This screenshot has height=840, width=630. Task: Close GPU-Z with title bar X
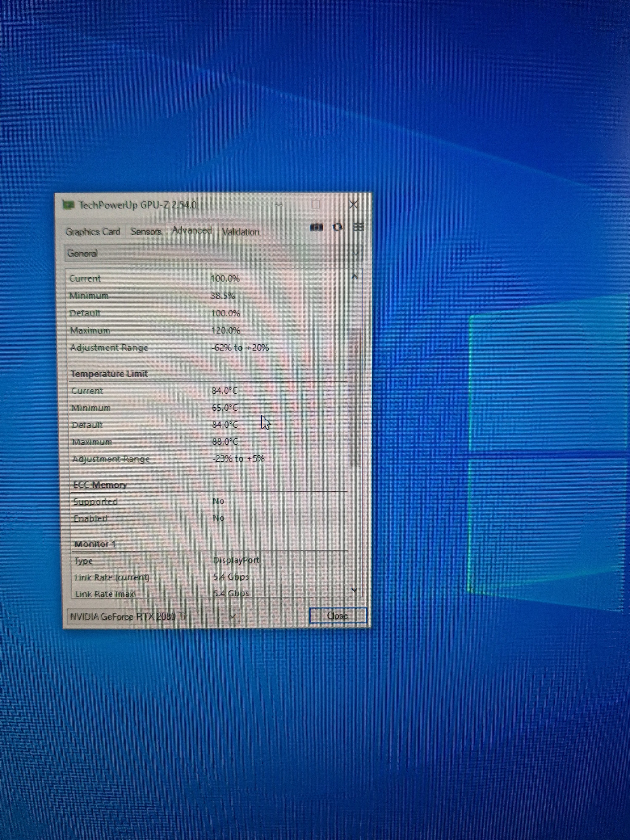pyautogui.click(x=353, y=205)
